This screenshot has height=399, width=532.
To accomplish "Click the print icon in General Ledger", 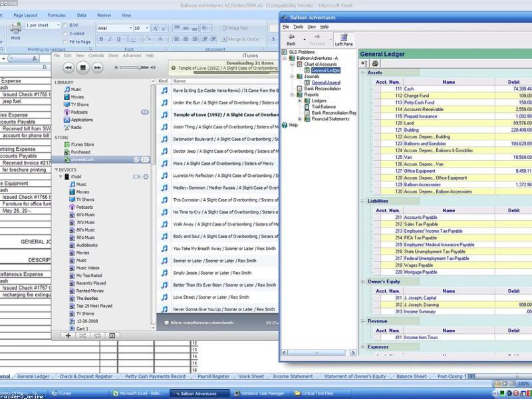I will 375,63.
